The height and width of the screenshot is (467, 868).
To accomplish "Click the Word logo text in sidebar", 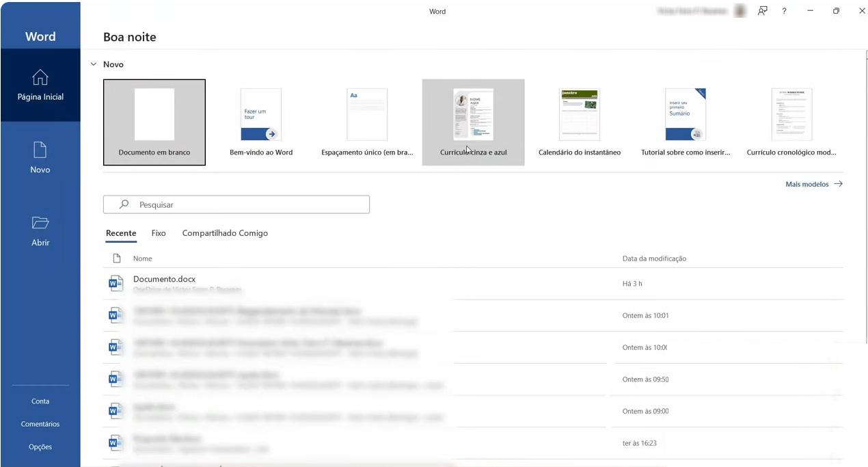I will click(x=40, y=36).
